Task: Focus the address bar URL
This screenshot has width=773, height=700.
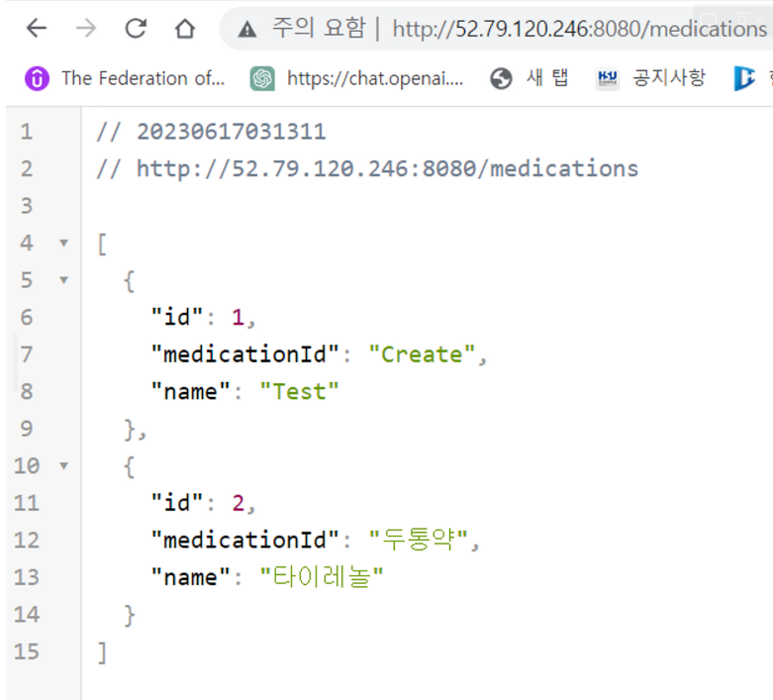Action: point(579,29)
